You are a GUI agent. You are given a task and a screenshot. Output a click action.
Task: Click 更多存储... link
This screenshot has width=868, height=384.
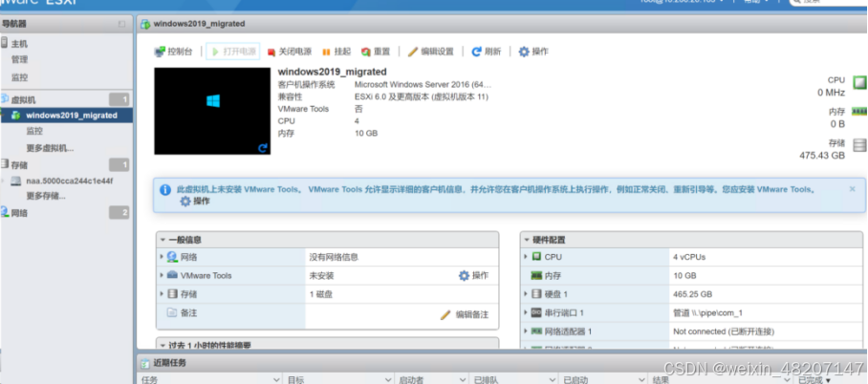tap(46, 196)
